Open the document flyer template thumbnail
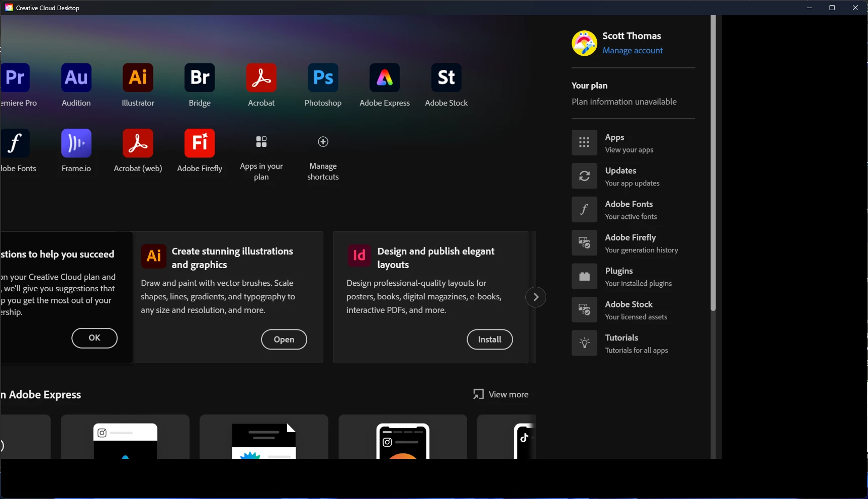 [264, 437]
